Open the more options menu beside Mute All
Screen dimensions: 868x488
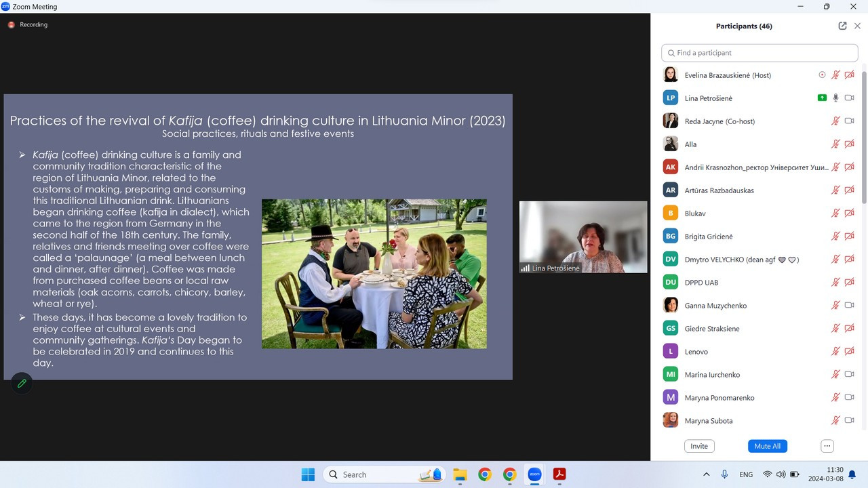[x=827, y=446]
